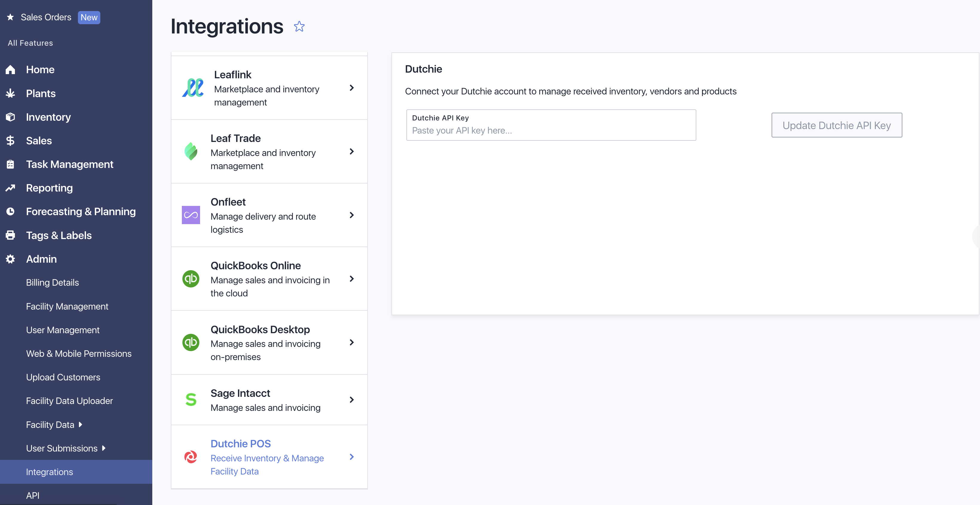Open Upload Customers page
The height and width of the screenshot is (505, 980).
coord(63,377)
